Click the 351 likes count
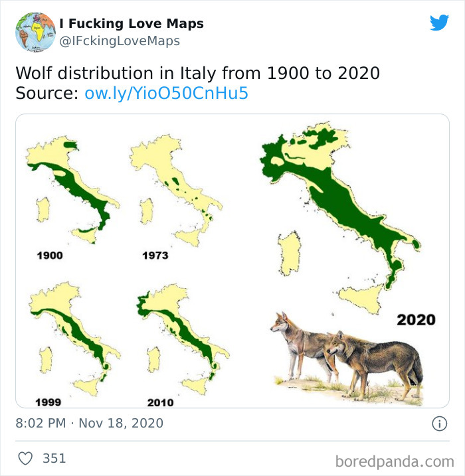This screenshot has height=476, width=465. tap(54, 458)
